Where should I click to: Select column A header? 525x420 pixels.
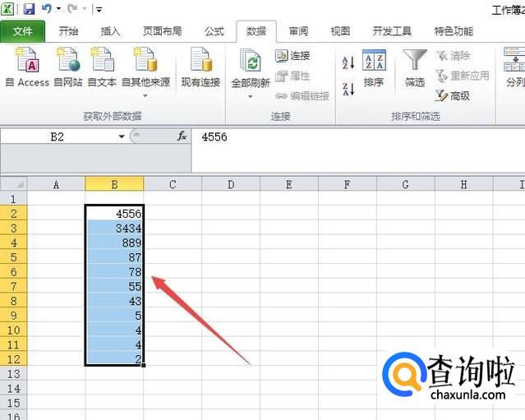pyautogui.click(x=56, y=184)
